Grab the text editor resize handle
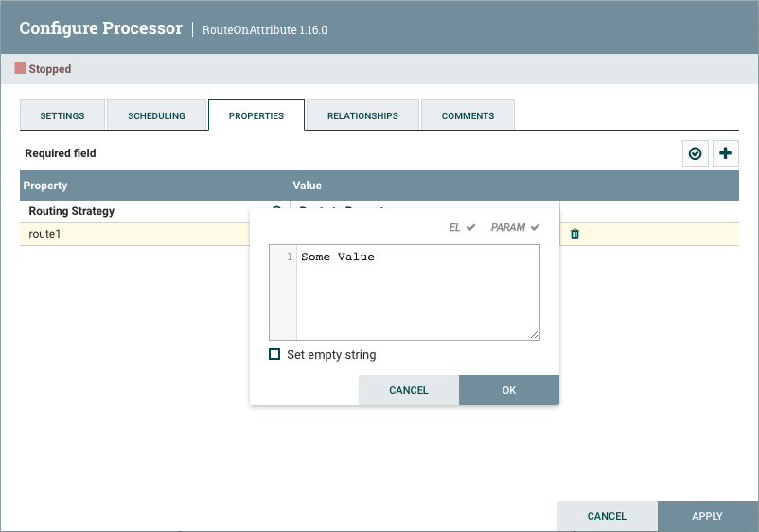The width and height of the screenshot is (759, 532). [x=535, y=334]
